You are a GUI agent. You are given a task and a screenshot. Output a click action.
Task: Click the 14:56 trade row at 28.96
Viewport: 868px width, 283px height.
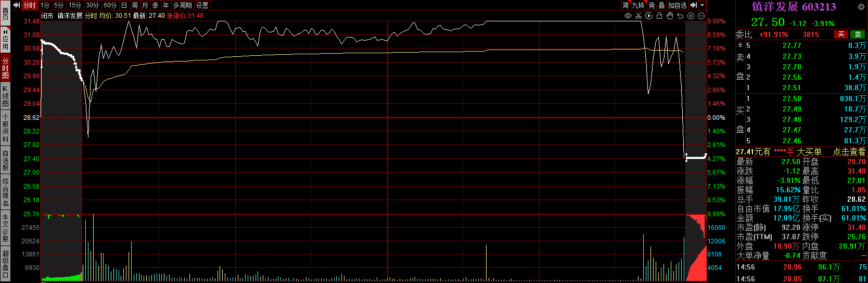801,267
